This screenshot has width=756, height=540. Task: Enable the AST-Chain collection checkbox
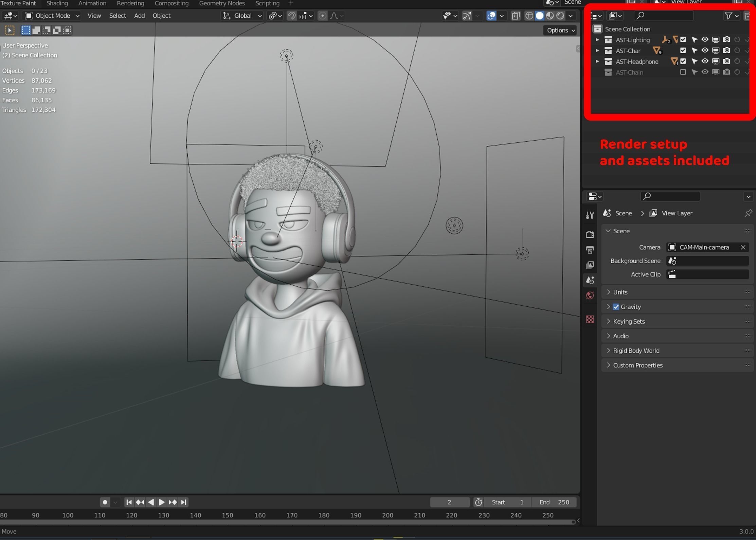pyautogui.click(x=683, y=72)
